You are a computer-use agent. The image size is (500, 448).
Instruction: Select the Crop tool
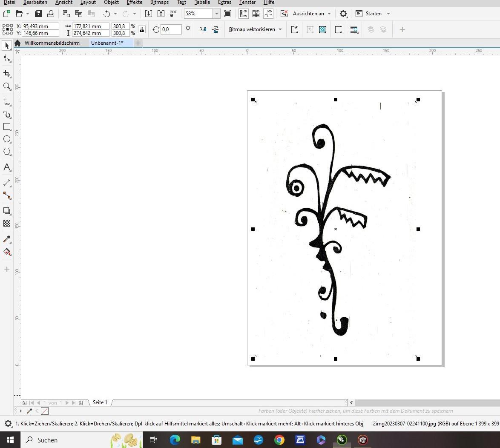(x=7, y=74)
